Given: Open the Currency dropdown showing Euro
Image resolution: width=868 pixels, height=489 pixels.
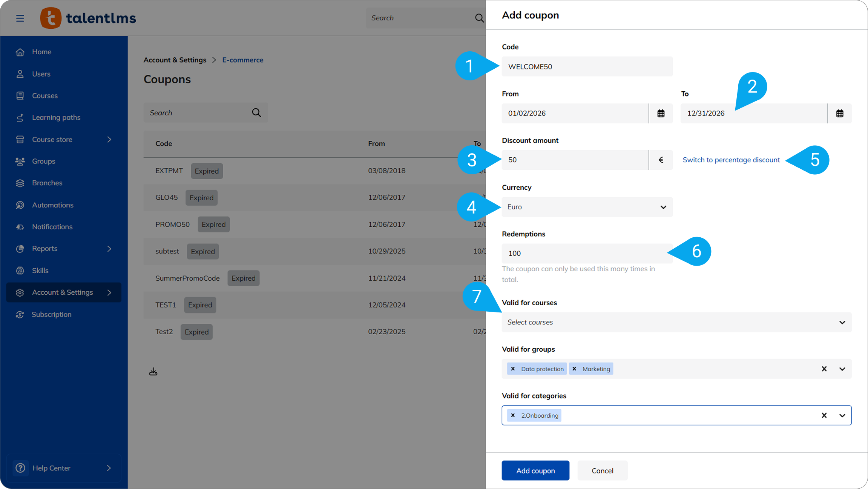Looking at the screenshot, I should (587, 207).
